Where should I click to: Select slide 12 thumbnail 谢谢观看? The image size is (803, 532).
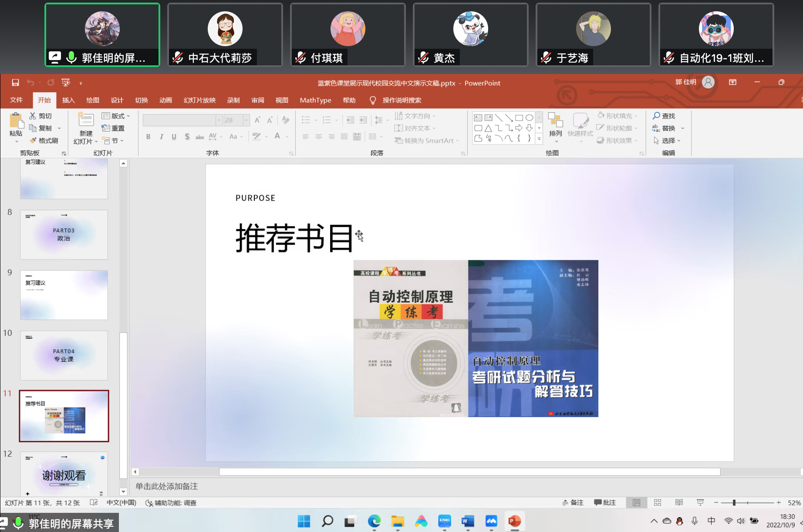(64, 475)
